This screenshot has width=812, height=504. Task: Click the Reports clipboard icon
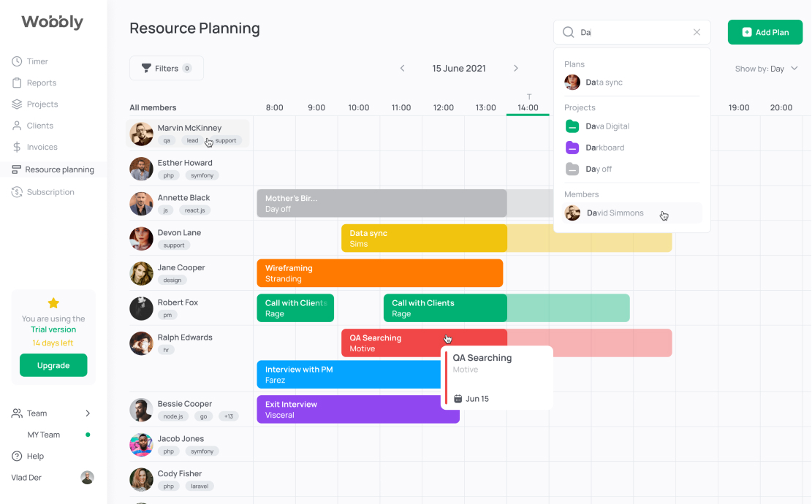pyautogui.click(x=17, y=83)
